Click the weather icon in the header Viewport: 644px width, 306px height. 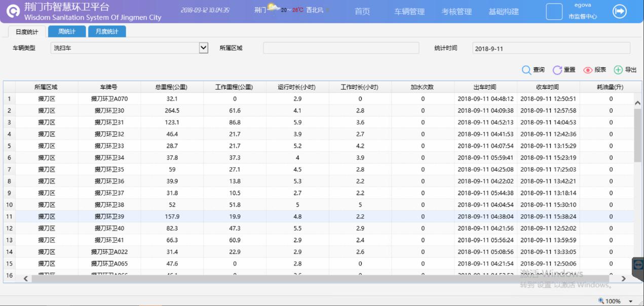point(274,9)
